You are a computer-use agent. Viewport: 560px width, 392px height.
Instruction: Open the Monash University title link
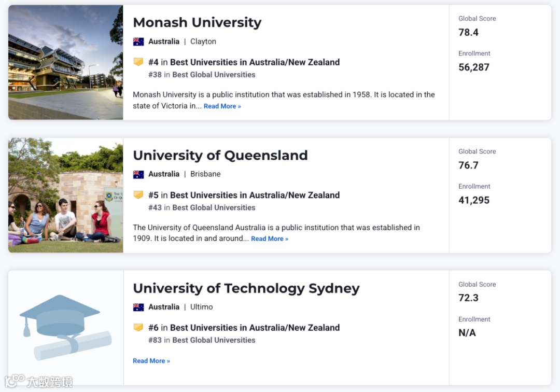(197, 23)
